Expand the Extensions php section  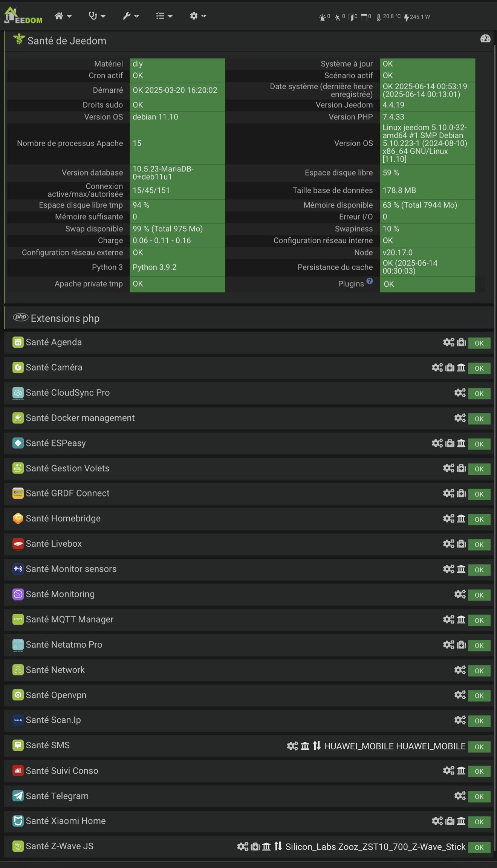click(65, 318)
